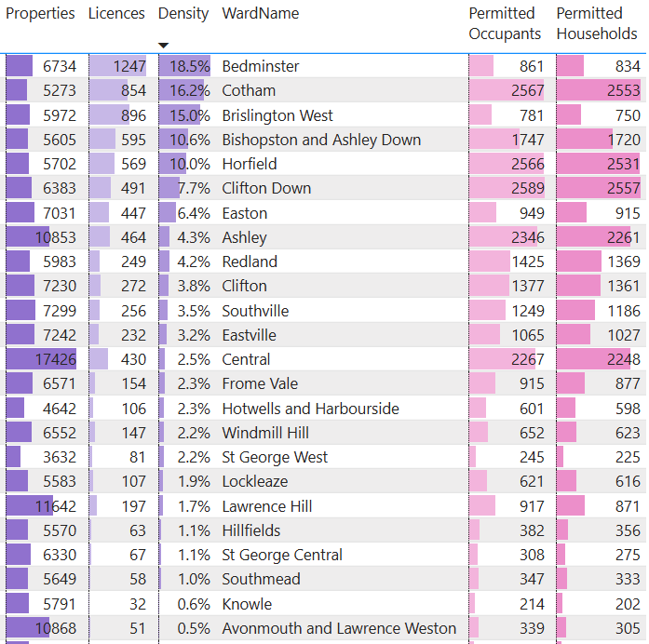Select the St George Central ward
This screenshot has height=644, width=649.
click(282, 555)
